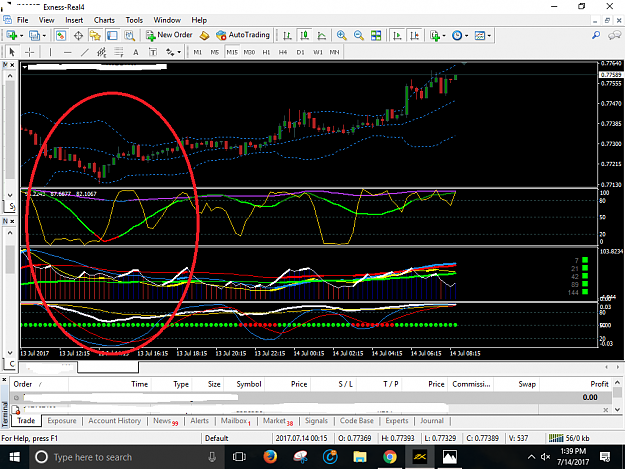Viewport: 625px width, 469px height.
Task: Open the Indicators dropdown arrow
Action: 444,36
